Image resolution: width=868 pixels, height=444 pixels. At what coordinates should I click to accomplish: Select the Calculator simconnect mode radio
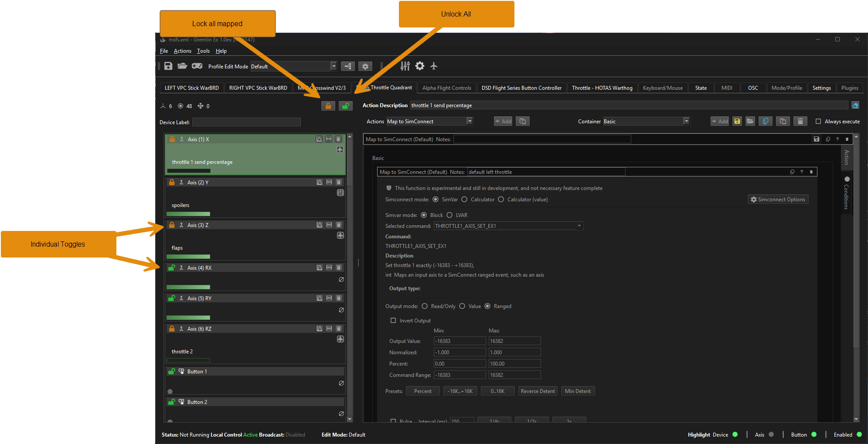[464, 199]
